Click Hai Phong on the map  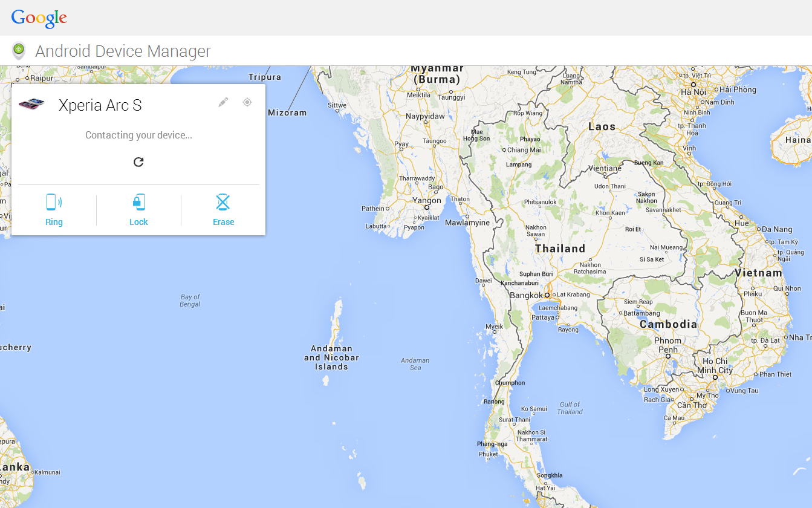coord(737,90)
